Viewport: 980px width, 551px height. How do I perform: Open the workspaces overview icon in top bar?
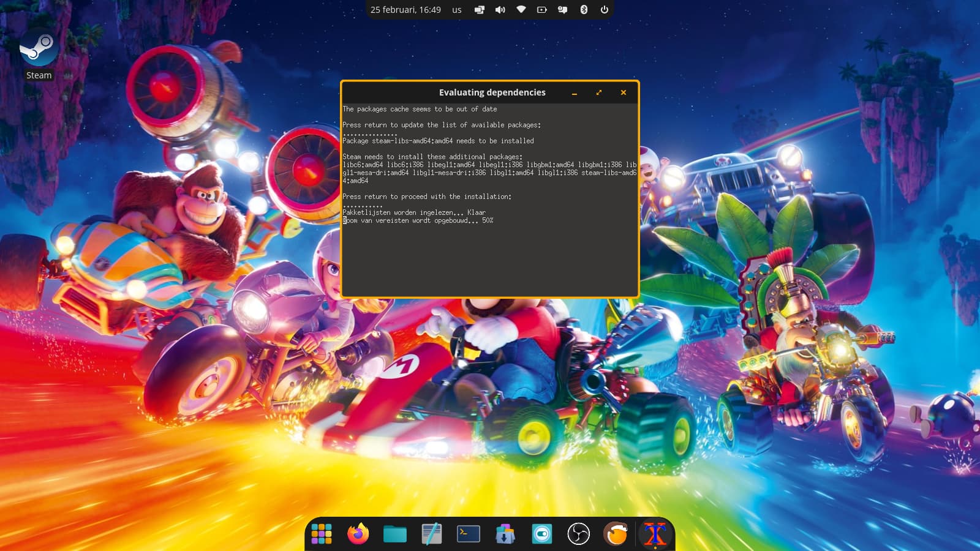coord(480,10)
